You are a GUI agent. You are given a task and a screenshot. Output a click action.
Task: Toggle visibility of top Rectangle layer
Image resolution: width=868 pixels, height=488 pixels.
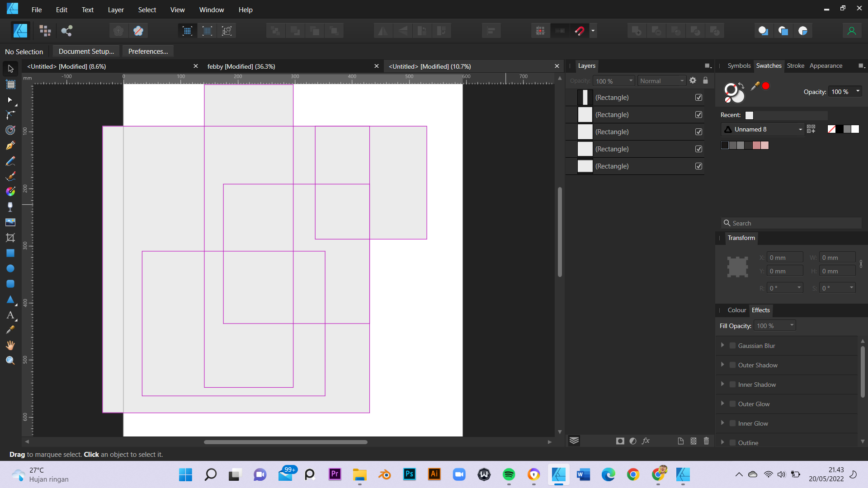tap(698, 97)
